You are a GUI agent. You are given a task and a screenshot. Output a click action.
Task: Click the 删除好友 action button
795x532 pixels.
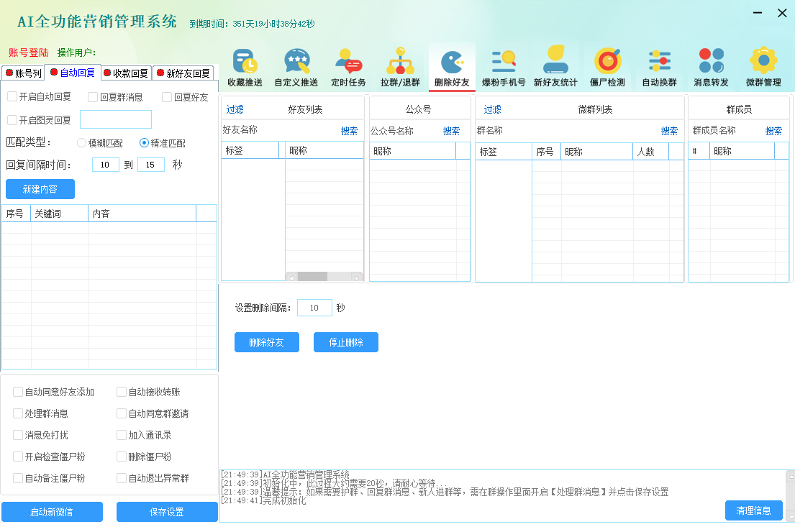click(x=267, y=342)
